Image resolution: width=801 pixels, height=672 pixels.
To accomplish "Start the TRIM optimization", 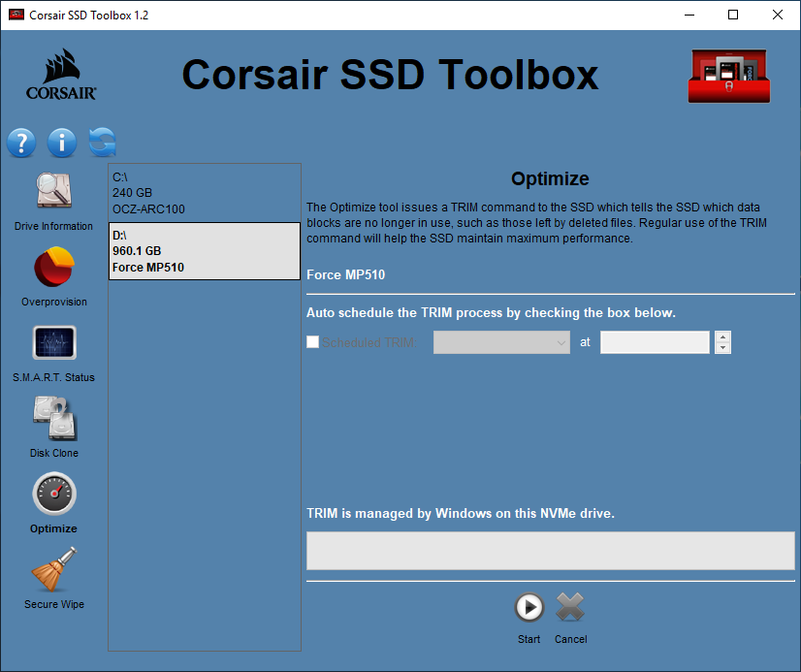I will coord(529,608).
